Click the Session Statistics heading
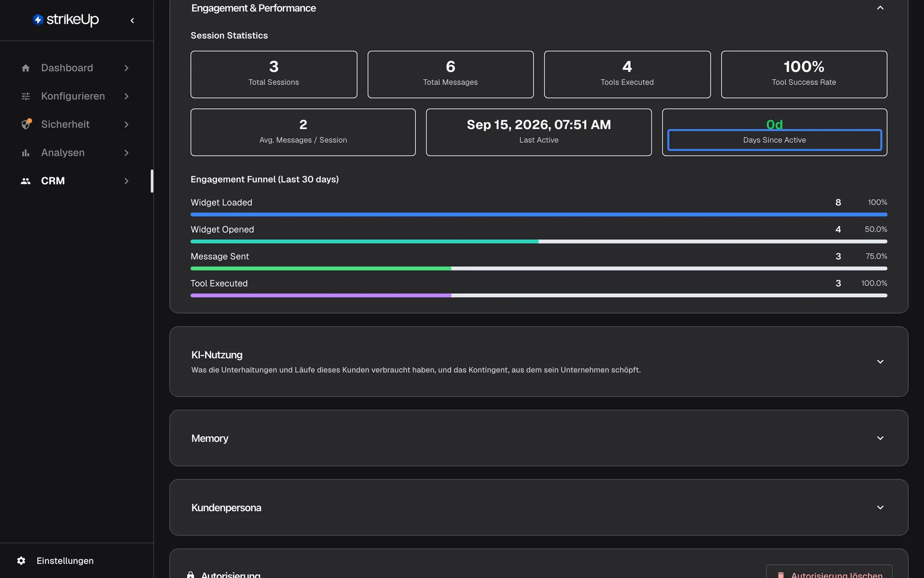The height and width of the screenshot is (578, 924). [229, 35]
